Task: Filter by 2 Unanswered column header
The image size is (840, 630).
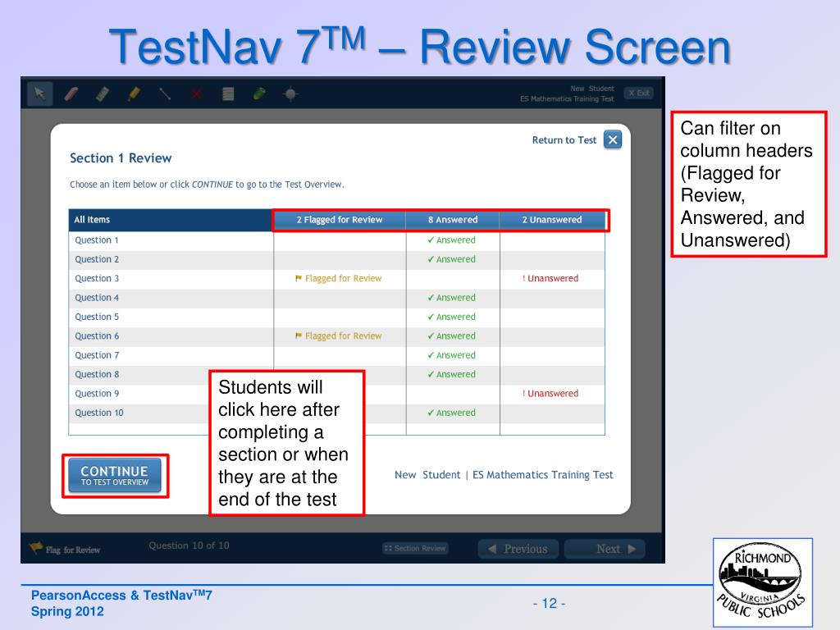Action: point(552,220)
